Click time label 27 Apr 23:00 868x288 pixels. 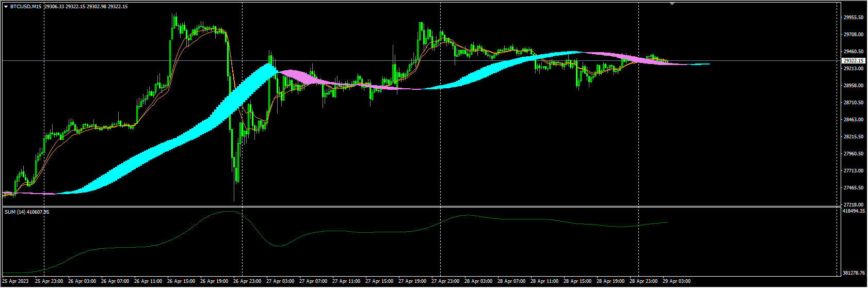tap(446, 281)
